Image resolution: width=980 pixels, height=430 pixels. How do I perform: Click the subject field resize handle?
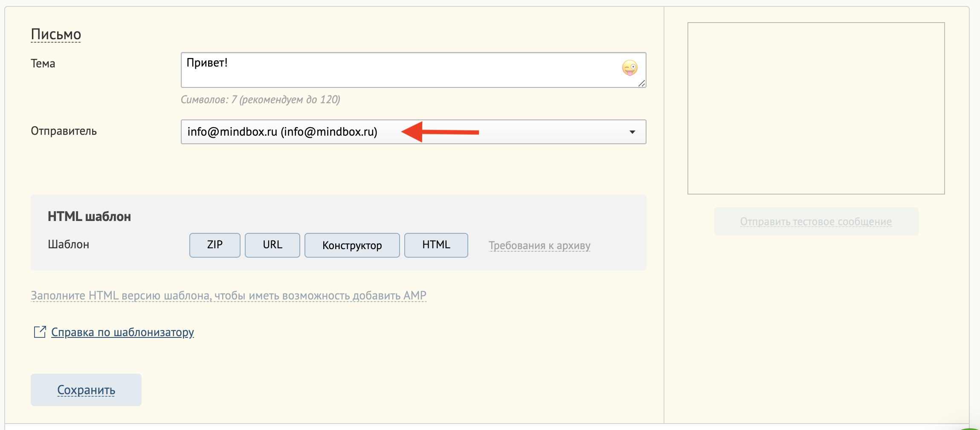(641, 83)
